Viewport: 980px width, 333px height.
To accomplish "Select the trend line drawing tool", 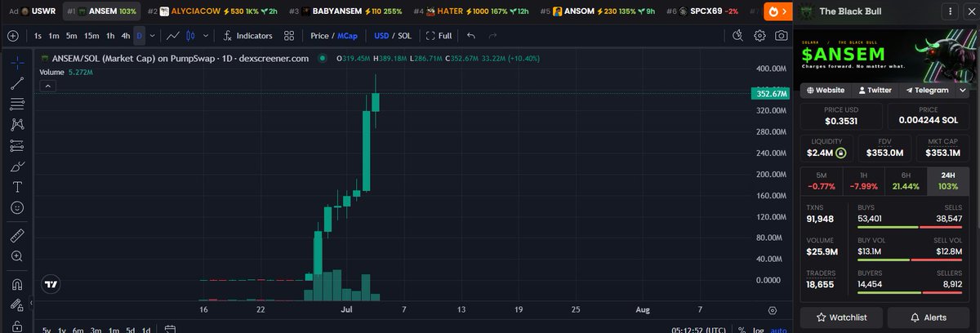I will coord(16,83).
